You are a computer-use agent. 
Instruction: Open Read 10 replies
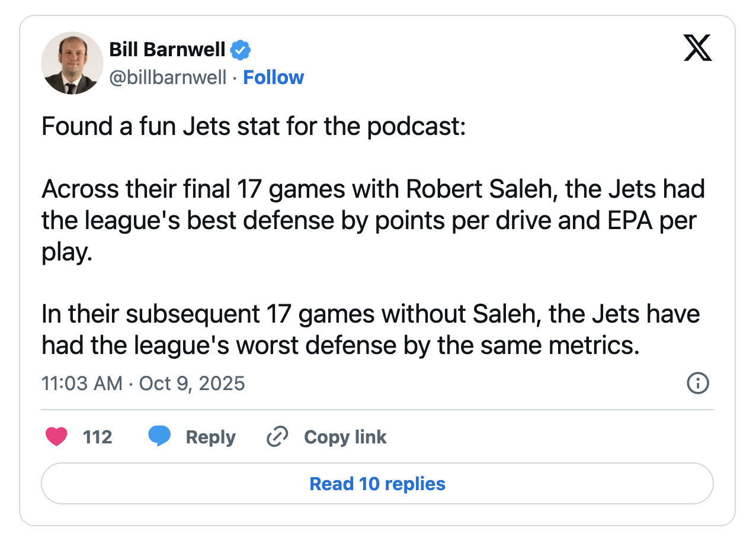[377, 484]
